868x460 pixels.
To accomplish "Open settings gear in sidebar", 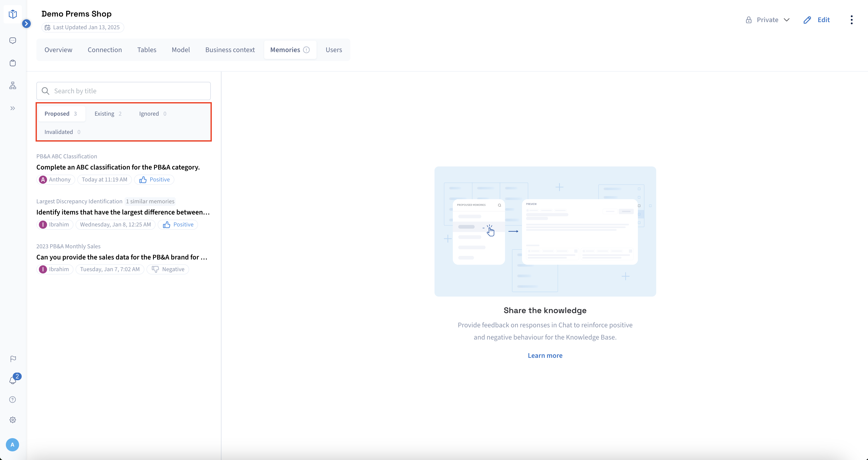I will click(x=12, y=420).
